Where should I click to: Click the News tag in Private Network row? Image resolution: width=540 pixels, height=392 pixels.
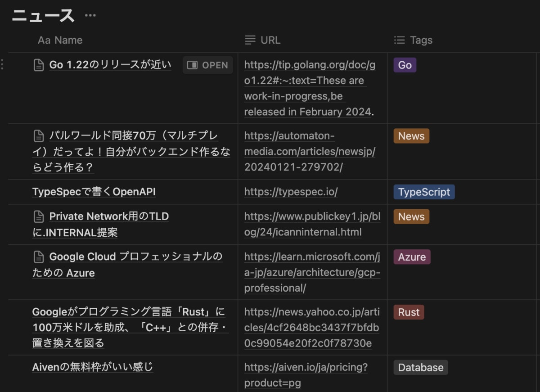point(411,216)
